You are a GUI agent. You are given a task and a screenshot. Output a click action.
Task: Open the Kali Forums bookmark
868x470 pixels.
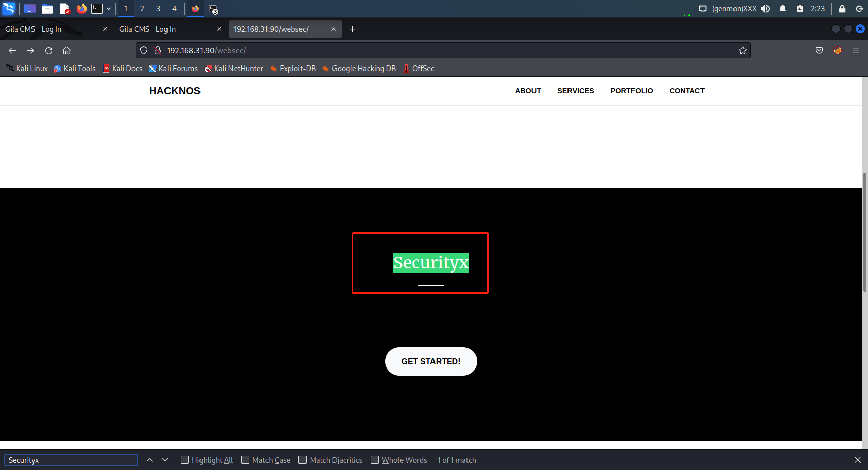tap(173, 69)
